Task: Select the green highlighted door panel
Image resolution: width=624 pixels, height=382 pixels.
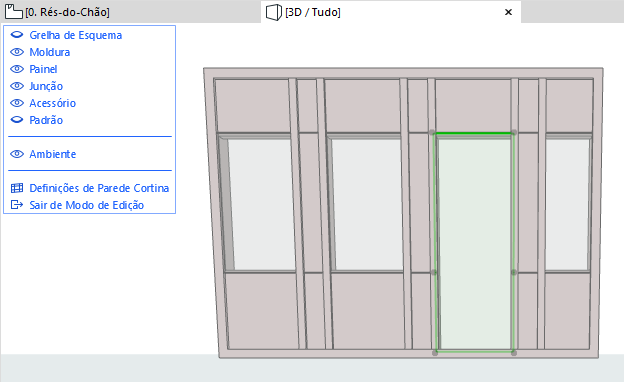Action: point(474,243)
